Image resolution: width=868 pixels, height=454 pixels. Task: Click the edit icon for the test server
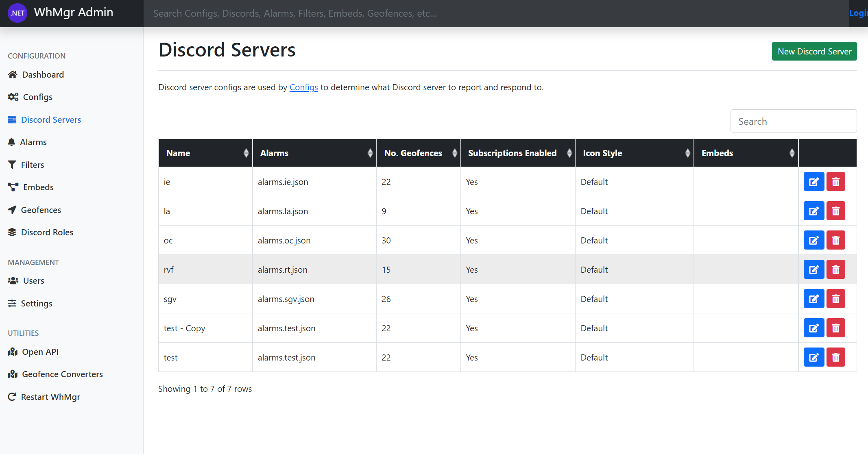(813, 357)
